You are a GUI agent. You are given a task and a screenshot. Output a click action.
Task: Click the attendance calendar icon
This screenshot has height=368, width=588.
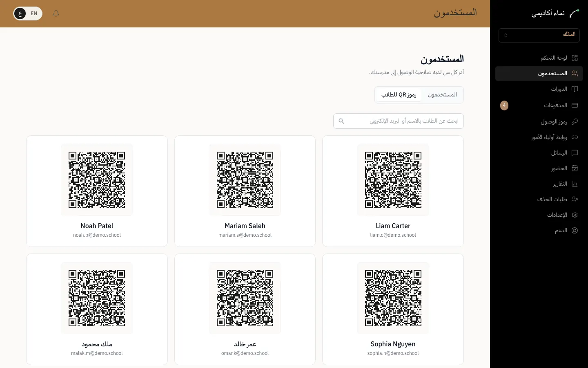[575, 168]
